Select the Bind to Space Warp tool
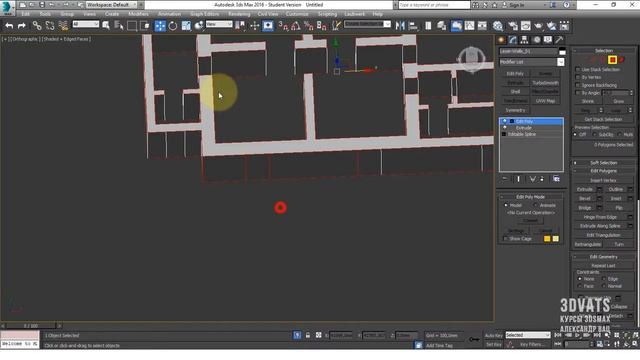Image resolution: width=640 pixels, height=360 pixels. [x=63, y=26]
